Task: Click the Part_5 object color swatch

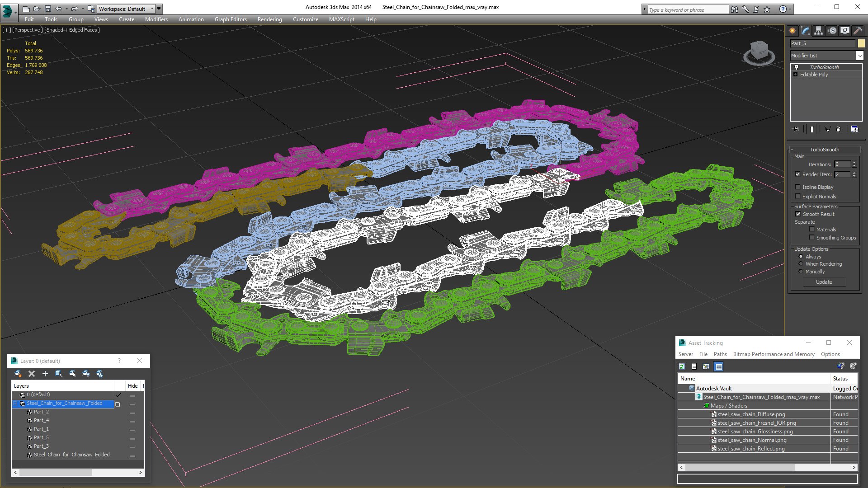Action: (x=861, y=43)
